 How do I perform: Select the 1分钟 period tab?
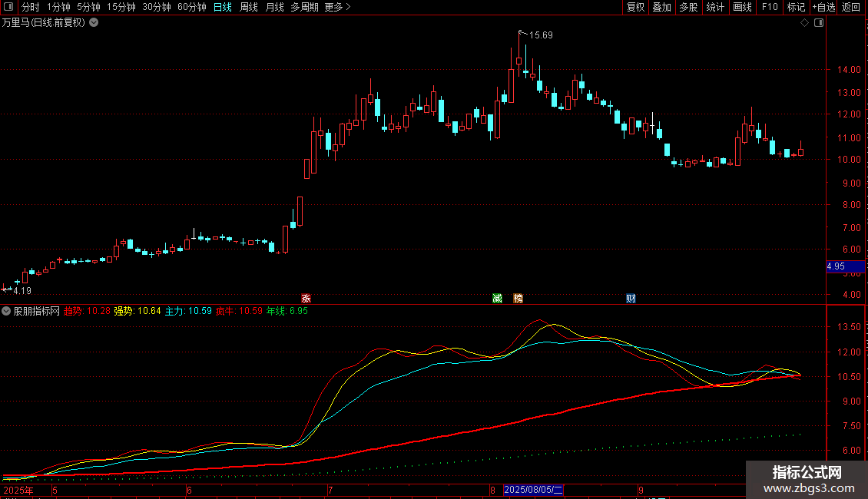coord(58,7)
